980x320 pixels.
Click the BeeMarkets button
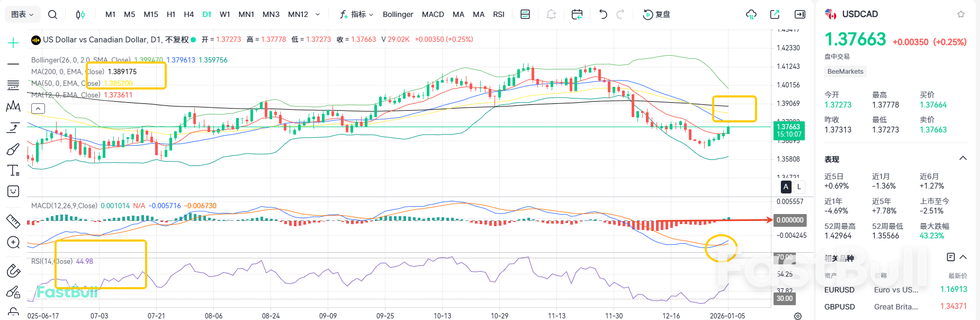pyautogui.click(x=845, y=71)
